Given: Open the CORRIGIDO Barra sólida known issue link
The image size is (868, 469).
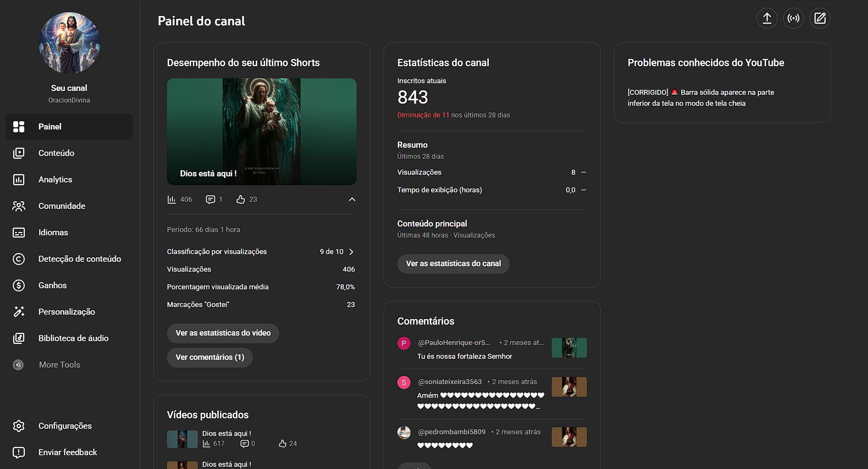Looking at the screenshot, I should tap(701, 98).
